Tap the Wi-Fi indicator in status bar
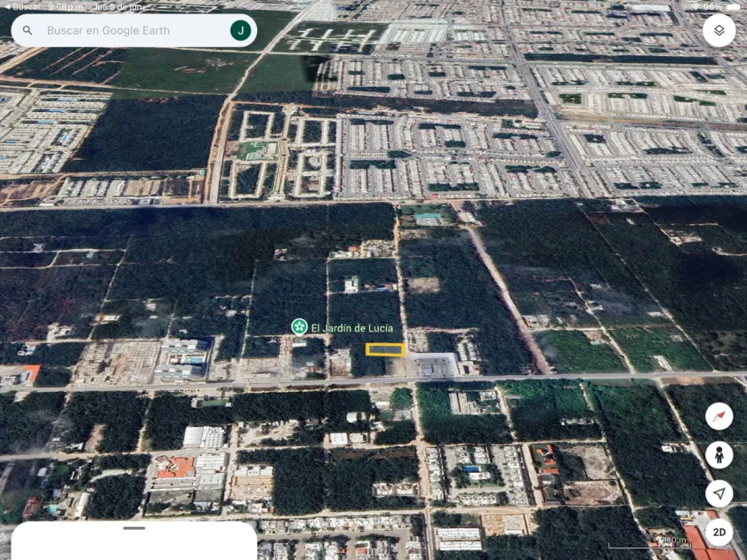Image resolution: width=747 pixels, height=560 pixels. (x=695, y=6)
